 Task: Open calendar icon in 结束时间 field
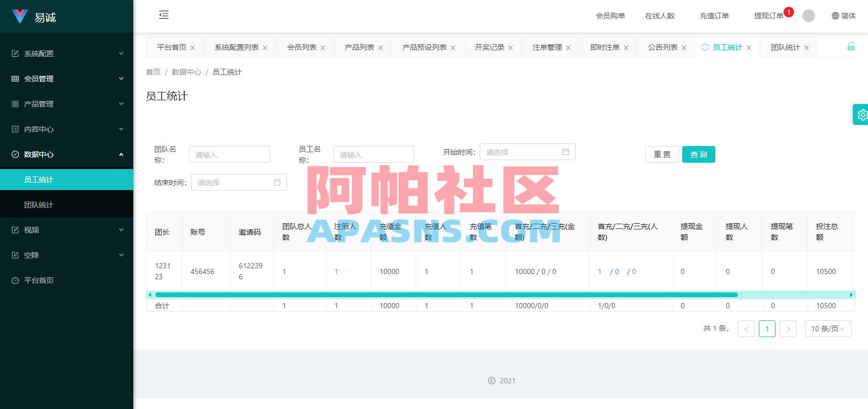(x=277, y=182)
